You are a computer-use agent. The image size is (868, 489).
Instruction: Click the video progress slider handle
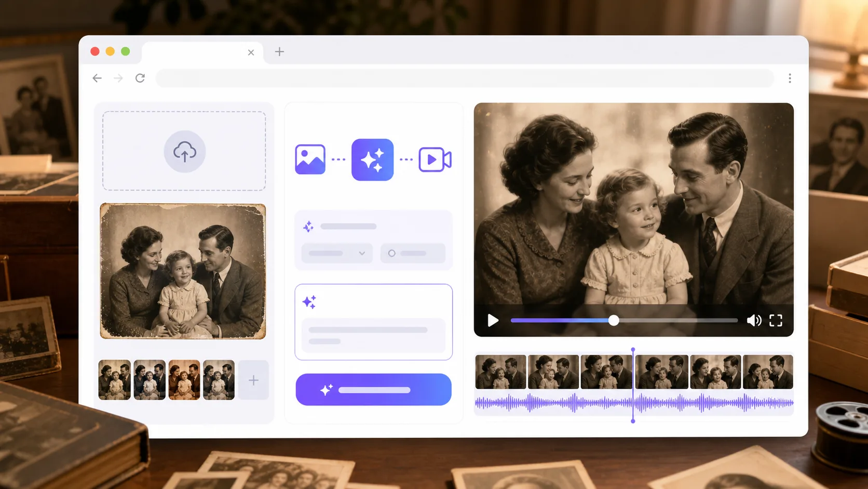coord(614,320)
